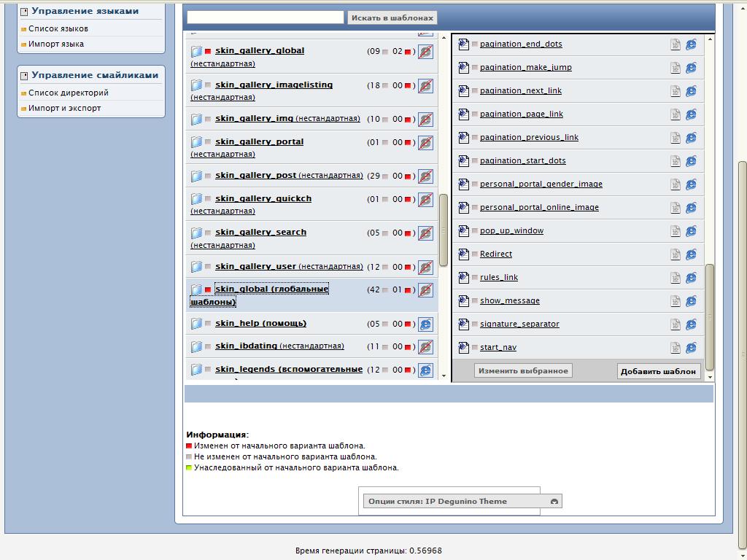
Task: Click the scrollbar thumb of the templates list
Action: tap(710, 317)
